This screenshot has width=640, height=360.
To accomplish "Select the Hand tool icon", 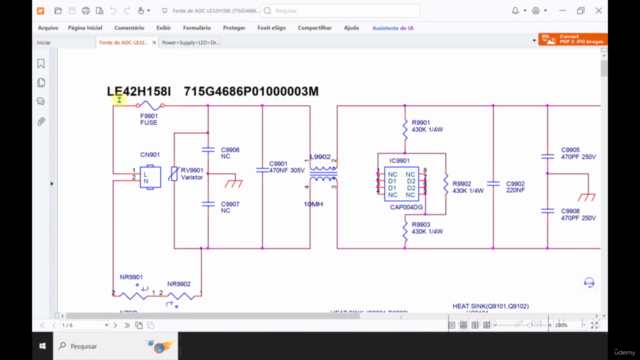I will pos(141,11).
